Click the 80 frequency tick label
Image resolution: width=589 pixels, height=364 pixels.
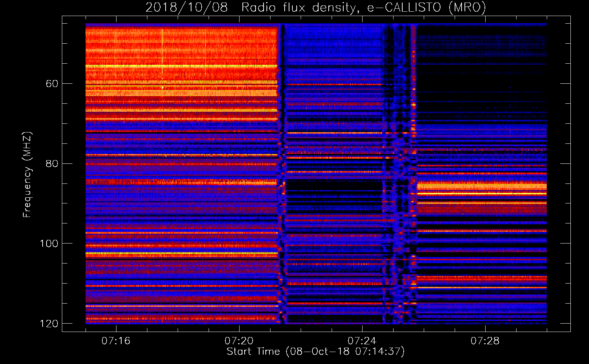tap(52, 163)
